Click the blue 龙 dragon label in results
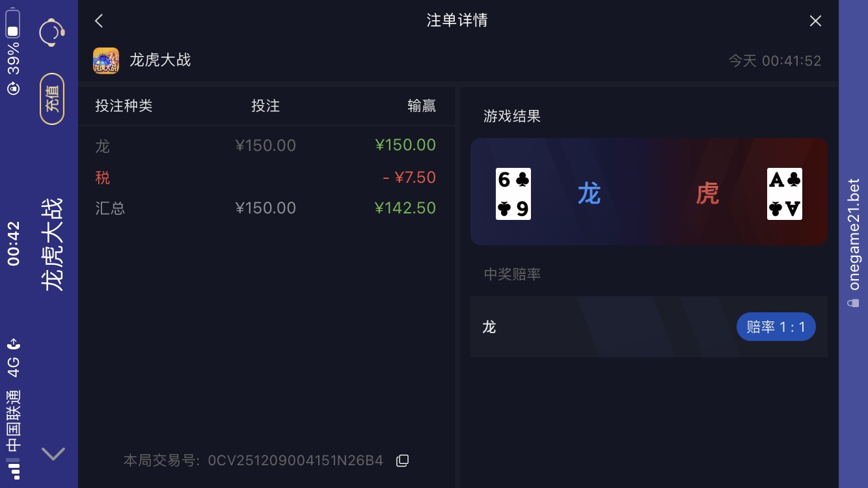The image size is (868, 488). tap(589, 194)
